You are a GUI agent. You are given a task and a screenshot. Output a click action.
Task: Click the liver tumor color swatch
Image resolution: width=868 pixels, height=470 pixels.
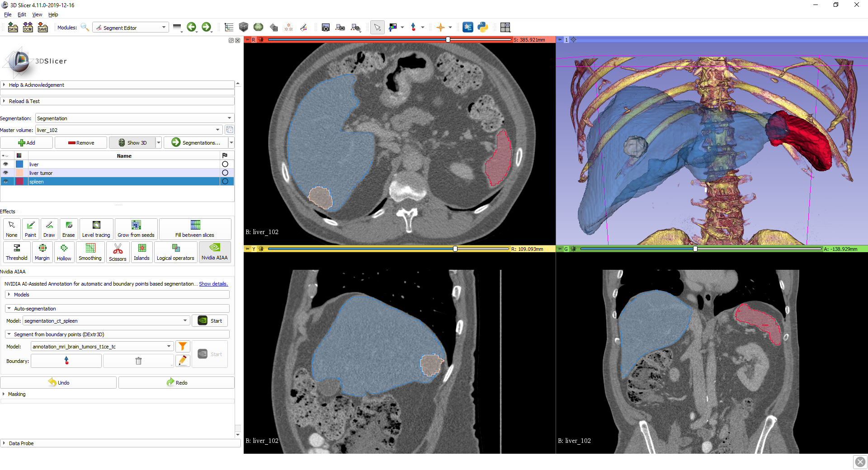[19, 173]
